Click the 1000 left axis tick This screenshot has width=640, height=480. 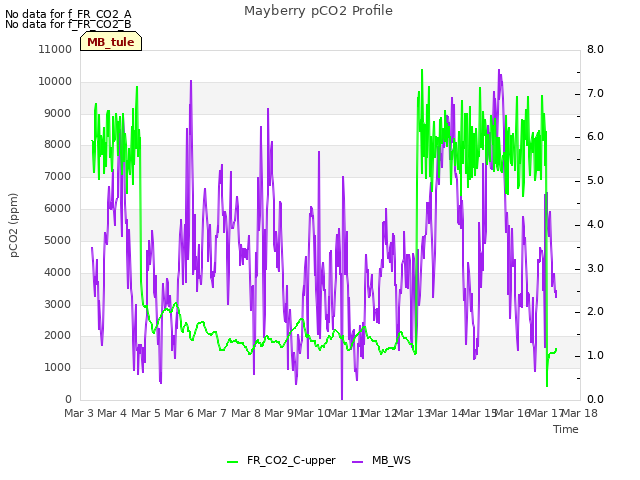click(58, 367)
